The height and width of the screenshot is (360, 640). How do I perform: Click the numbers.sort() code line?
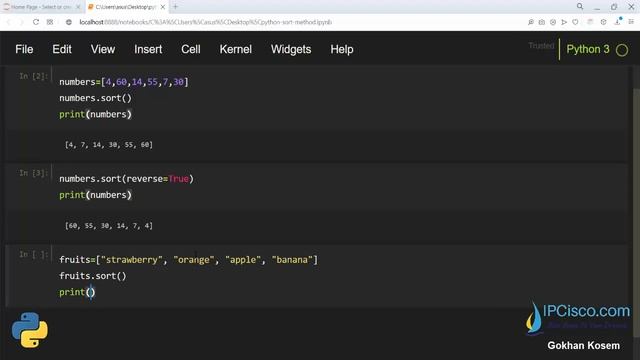click(96, 98)
